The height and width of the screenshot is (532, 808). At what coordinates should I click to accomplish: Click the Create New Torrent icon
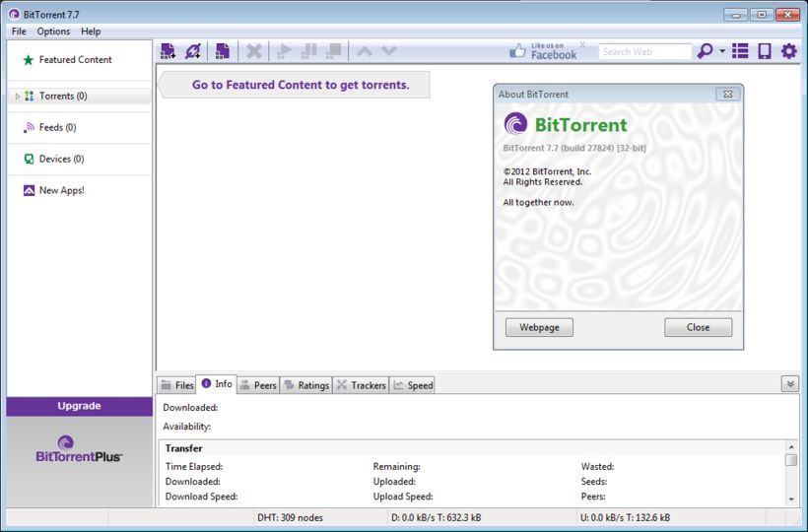[x=223, y=51]
